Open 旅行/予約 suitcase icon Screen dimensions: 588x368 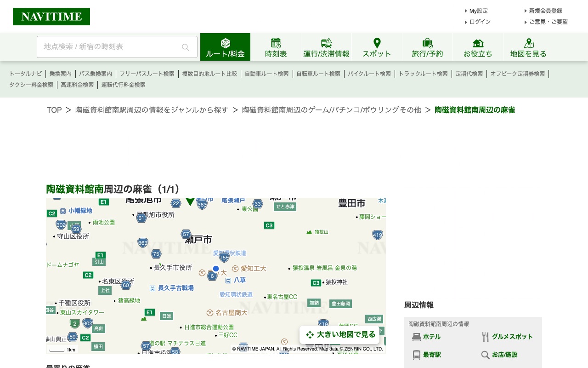pyautogui.click(x=427, y=43)
